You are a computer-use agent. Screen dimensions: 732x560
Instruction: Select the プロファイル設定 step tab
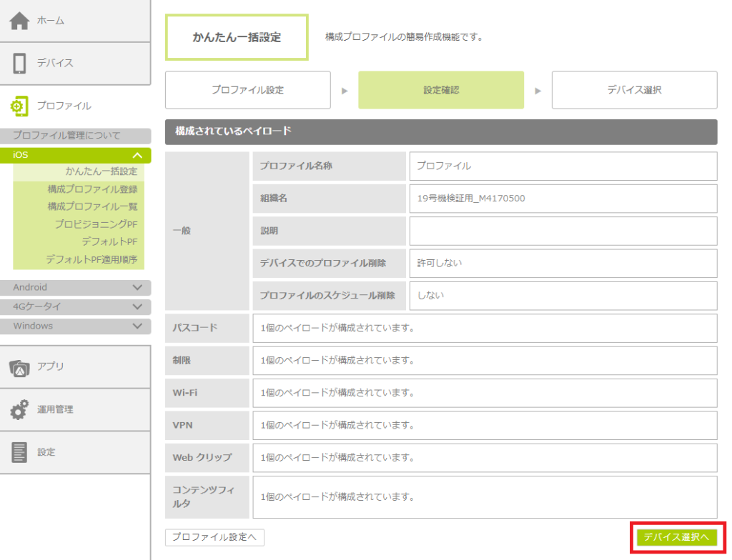(247, 90)
